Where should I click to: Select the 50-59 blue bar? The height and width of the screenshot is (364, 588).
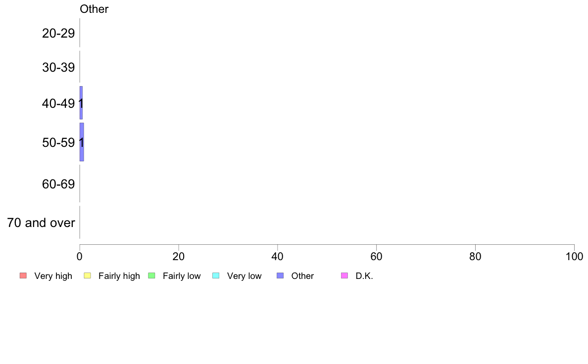[x=82, y=142]
